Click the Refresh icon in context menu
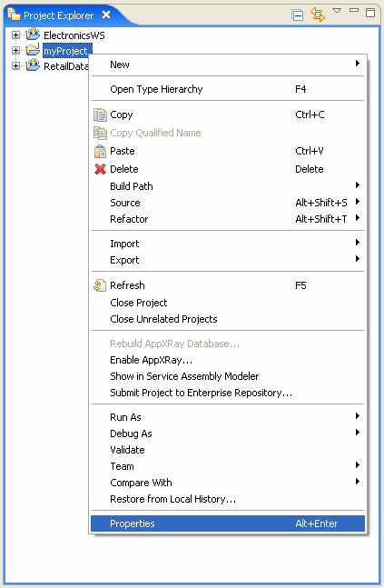 100,285
